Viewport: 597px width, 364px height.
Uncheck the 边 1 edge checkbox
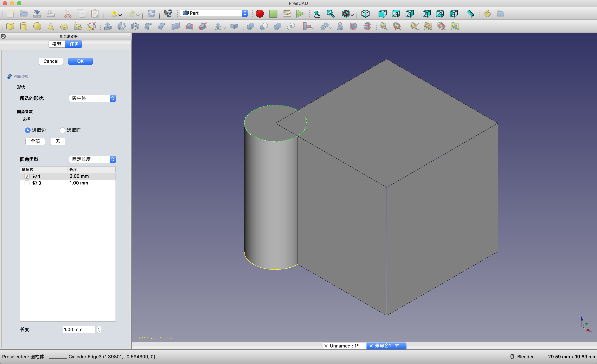(27, 176)
